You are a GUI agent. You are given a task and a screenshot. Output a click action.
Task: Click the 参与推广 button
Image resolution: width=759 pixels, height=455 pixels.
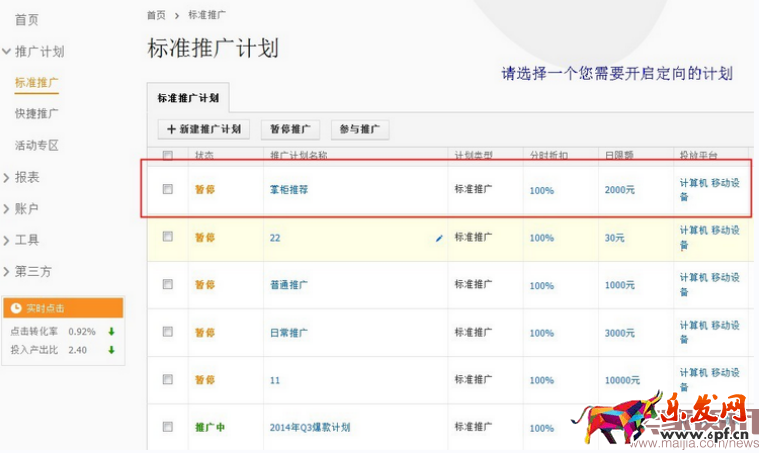360,129
